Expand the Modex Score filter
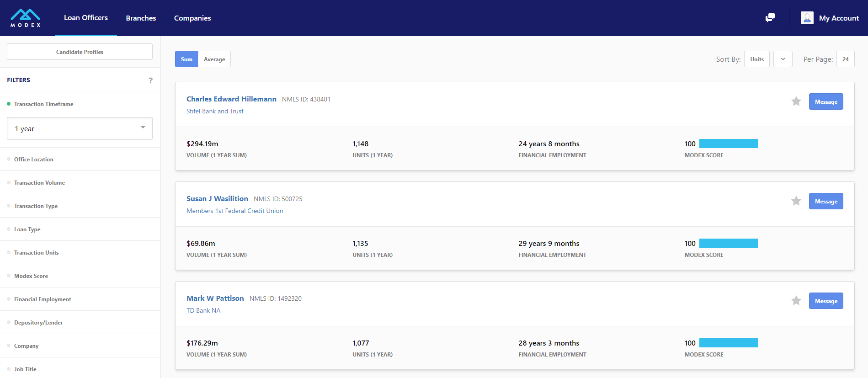The width and height of the screenshot is (868, 378). [x=80, y=276]
